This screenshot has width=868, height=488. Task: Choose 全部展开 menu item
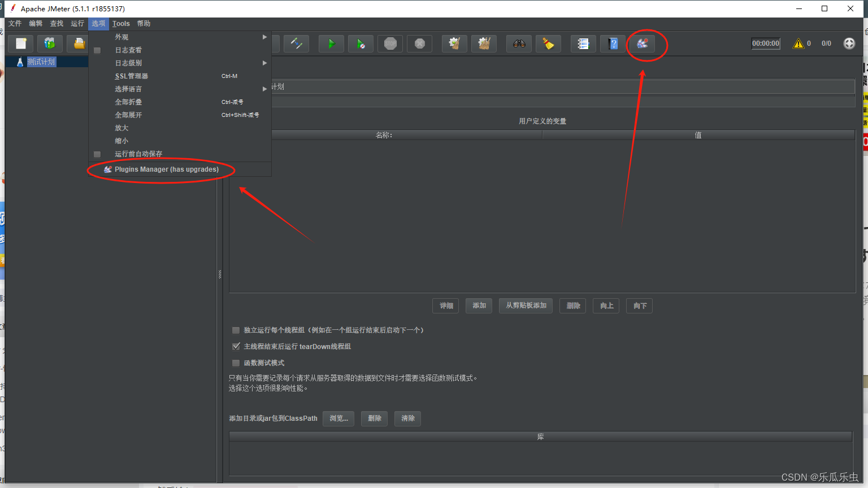click(180, 115)
